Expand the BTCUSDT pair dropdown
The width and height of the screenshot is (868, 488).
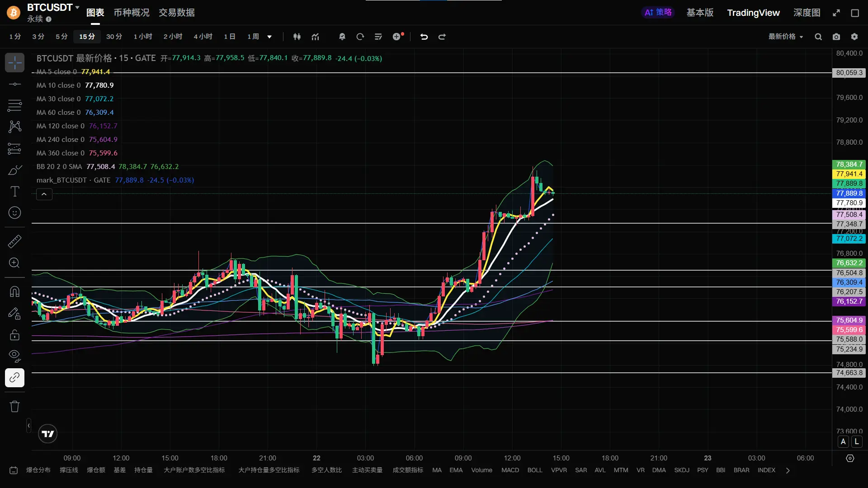[x=77, y=7]
